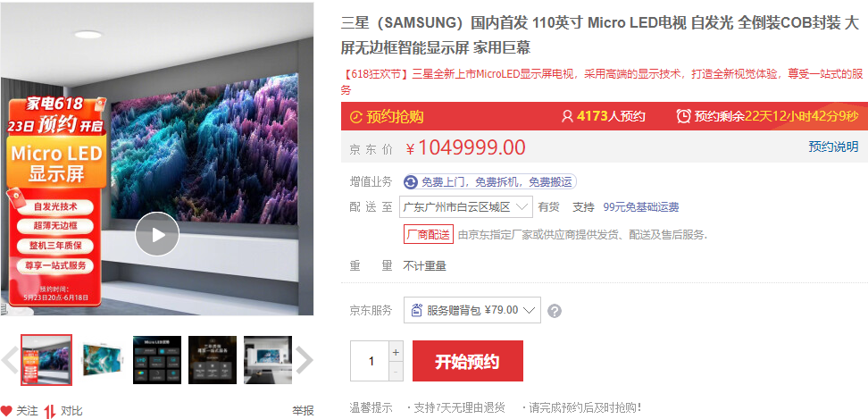Open the 预约说明 link
This screenshot has width=868, height=419.
pyautogui.click(x=833, y=147)
